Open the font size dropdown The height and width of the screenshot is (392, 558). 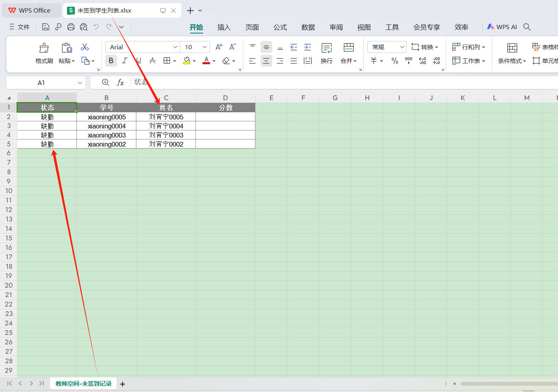205,47
